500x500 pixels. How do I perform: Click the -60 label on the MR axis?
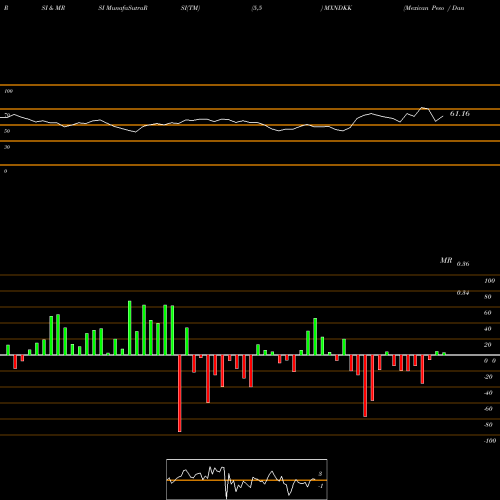[x=488, y=409]
